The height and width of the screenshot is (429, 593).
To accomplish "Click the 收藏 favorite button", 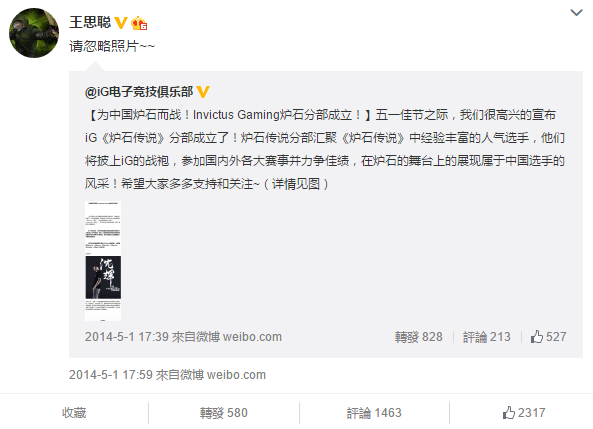I will click(x=74, y=413).
